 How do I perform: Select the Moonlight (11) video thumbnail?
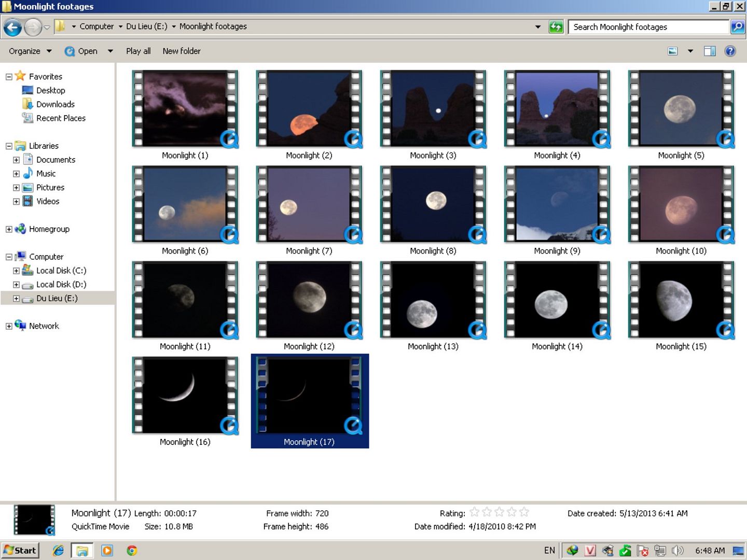tap(185, 300)
